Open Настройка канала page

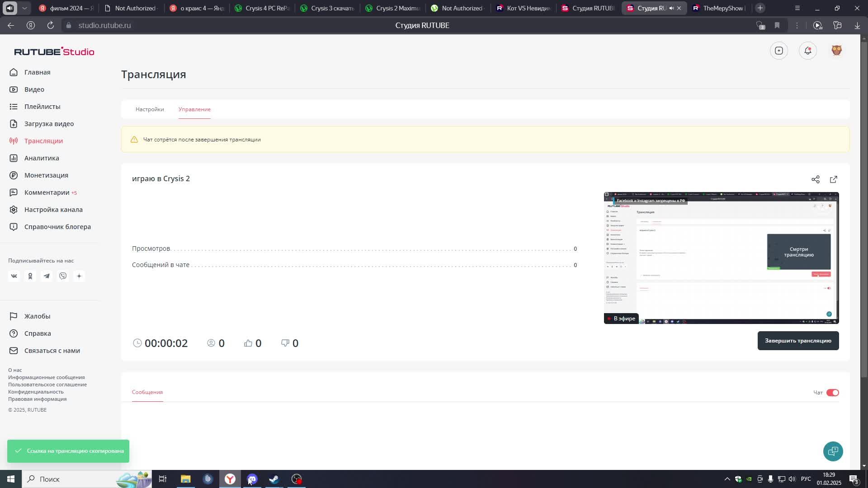click(x=46, y=210)
